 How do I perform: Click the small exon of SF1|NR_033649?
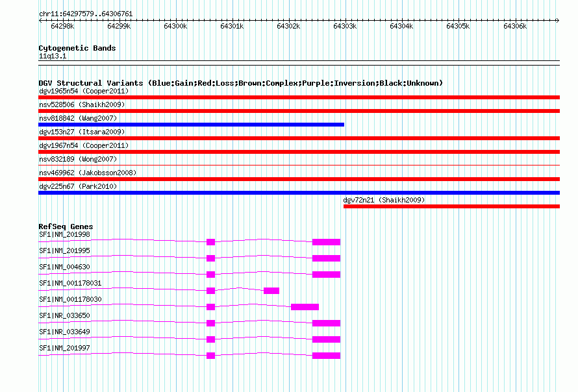coord(210,339)
